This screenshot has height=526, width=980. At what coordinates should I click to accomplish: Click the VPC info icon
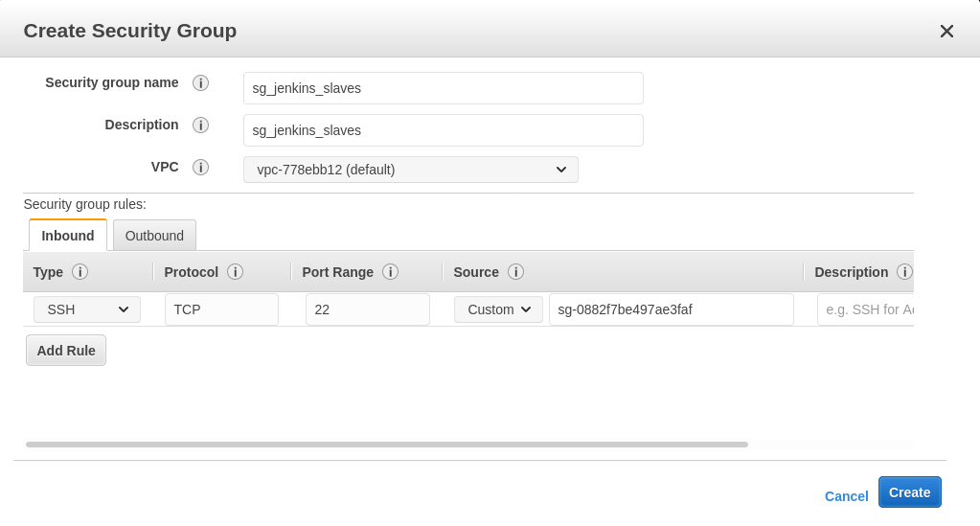(x=200, y=167)
